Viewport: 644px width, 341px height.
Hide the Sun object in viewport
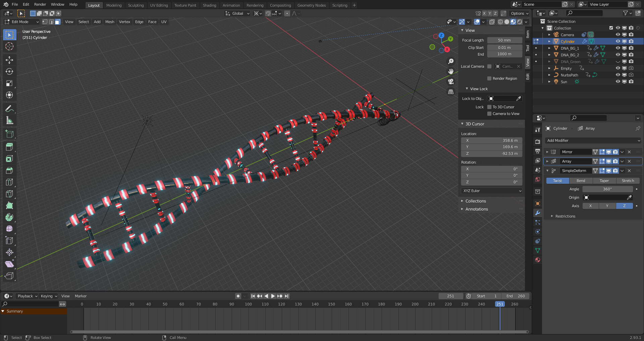[618, 81]
